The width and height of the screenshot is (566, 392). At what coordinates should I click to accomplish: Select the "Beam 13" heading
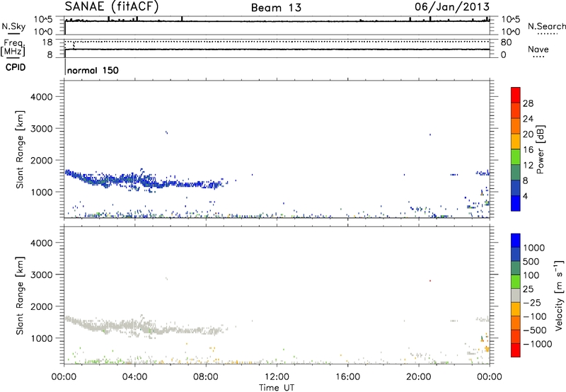coord(276,8)
